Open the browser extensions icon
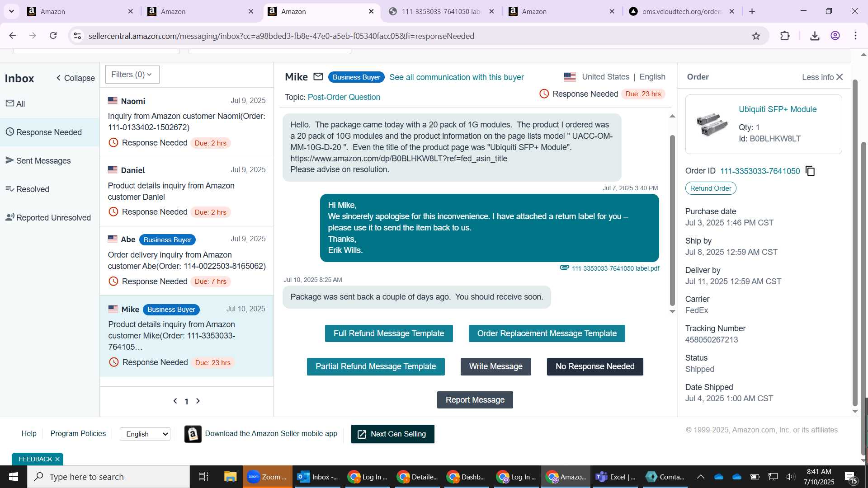The width and height of the screenshot is (868, 488). click(785, 36)
